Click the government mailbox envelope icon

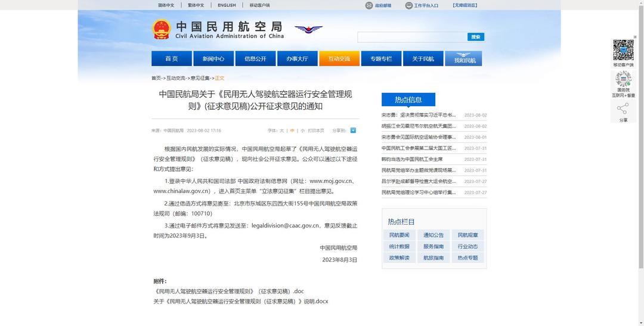pos(369,5)
